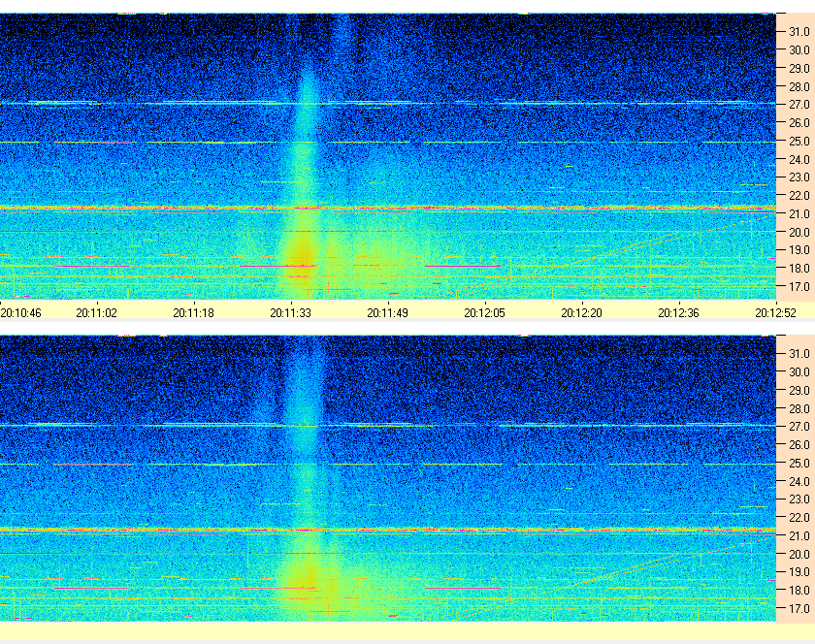Select the 20:11:49 time axis label
The width and height of the screenshot is (815, 644).
click(x=388, y=313)
